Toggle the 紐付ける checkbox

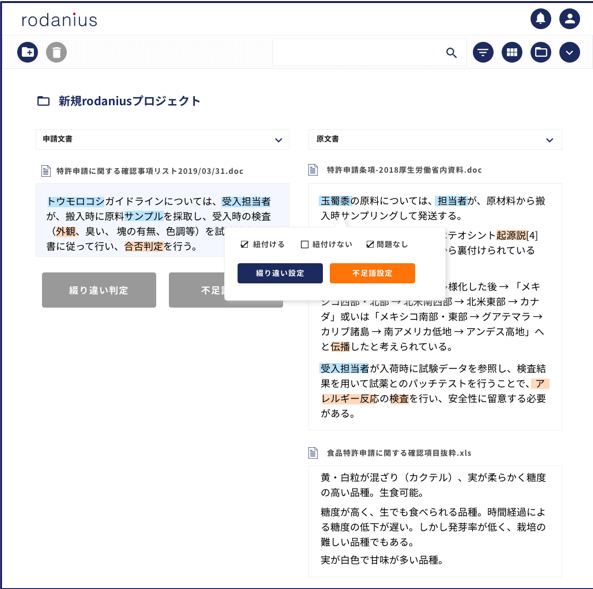click(244, 244)
